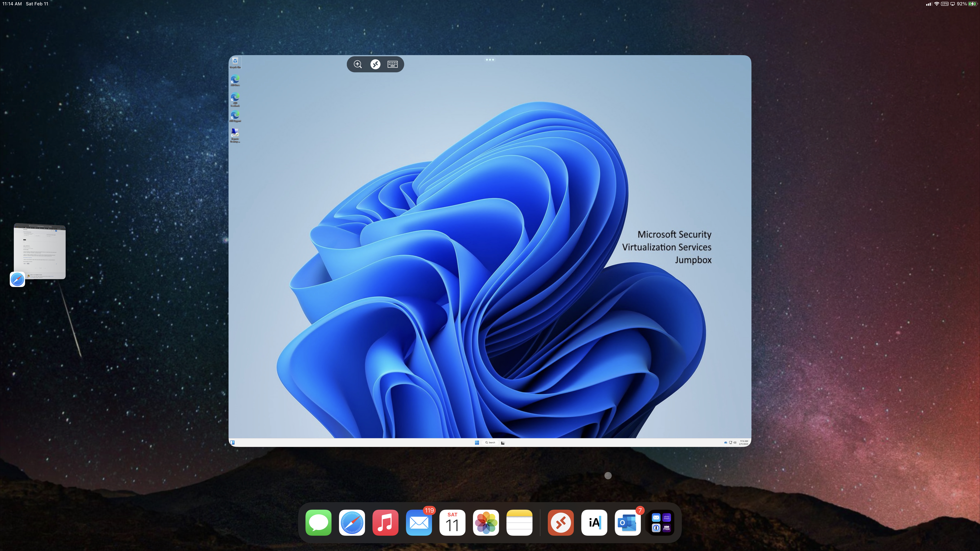
Task: Click the network tray icon in Windows
Action: [731, 443]
